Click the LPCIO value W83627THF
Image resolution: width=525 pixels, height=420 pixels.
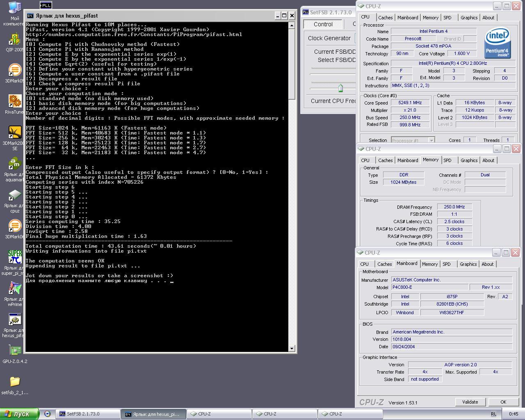click(x=452, y=313)
